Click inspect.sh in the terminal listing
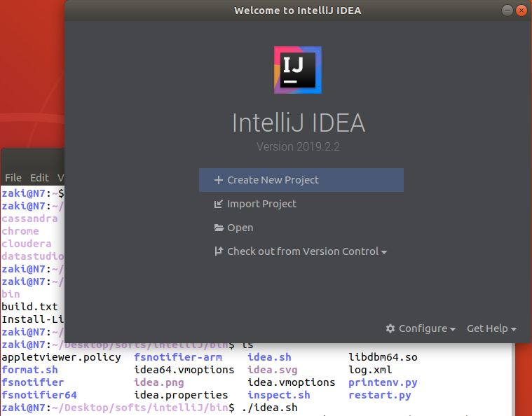The width and height of the screenshot is (532, 416). coord(279,395)
